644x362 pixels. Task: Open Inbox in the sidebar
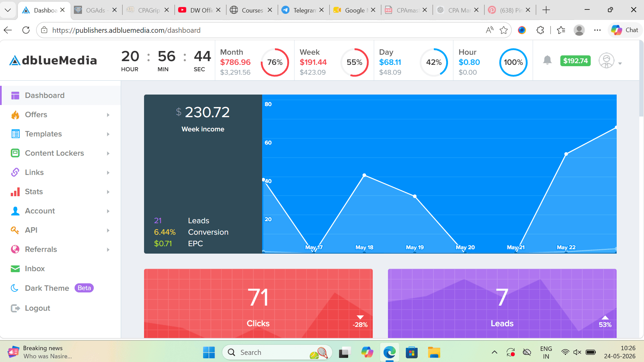tap(35, 269)
